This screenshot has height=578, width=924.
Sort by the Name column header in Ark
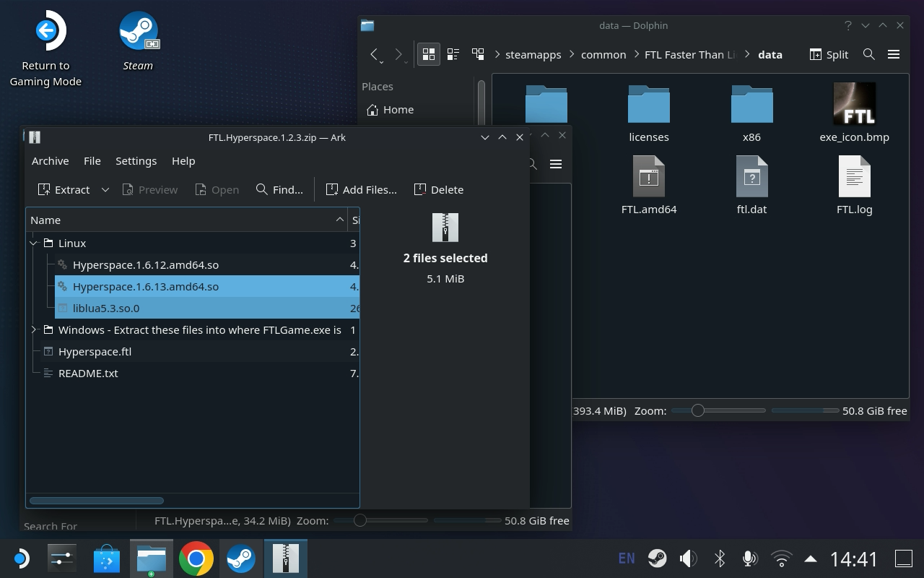(187, 220)
